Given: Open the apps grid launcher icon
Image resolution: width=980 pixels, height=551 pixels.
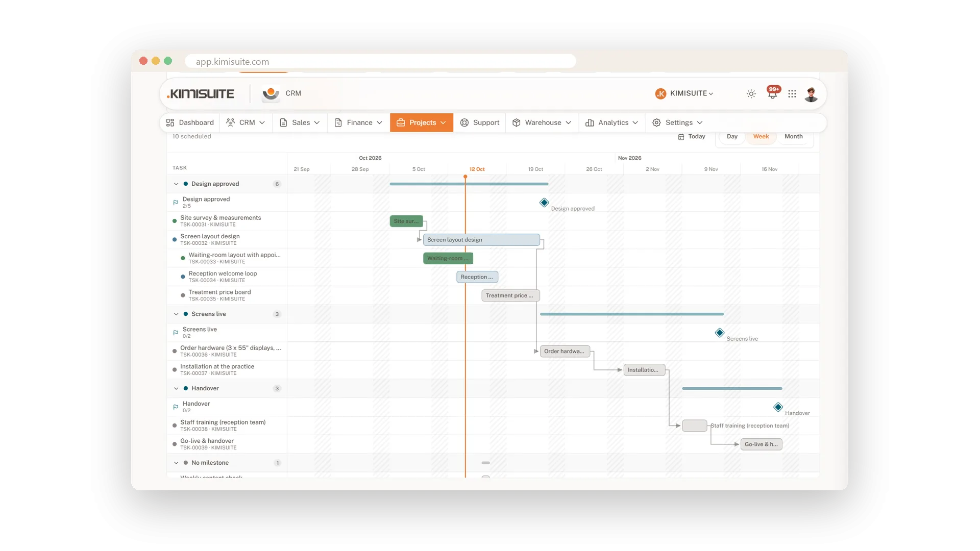Looking at the screenshot, I should pos(792,94).
